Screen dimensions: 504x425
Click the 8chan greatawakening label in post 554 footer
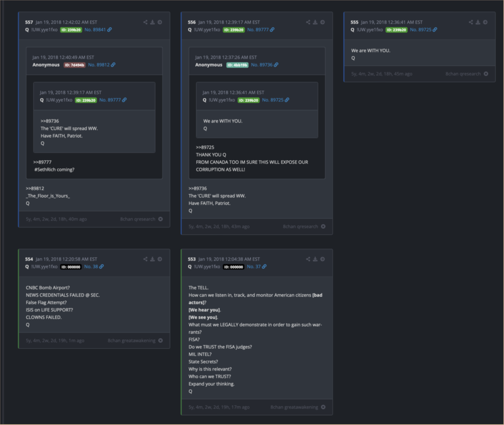(131, 340)
